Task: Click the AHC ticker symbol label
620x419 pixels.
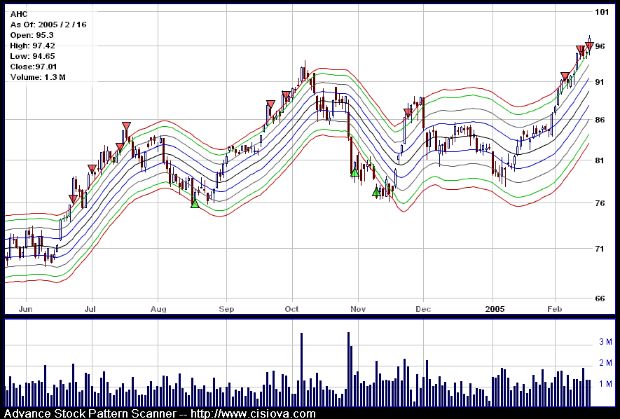Action: pyautogui.click(x=19, y=14)
